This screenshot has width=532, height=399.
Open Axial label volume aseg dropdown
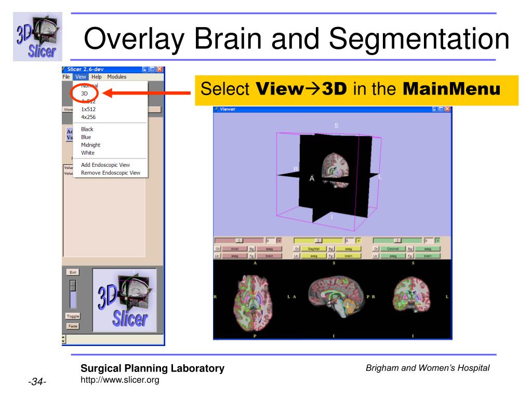[235, 256]
